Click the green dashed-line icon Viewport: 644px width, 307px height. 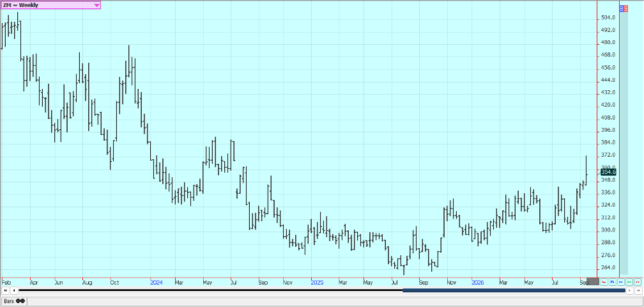[629, 282]
